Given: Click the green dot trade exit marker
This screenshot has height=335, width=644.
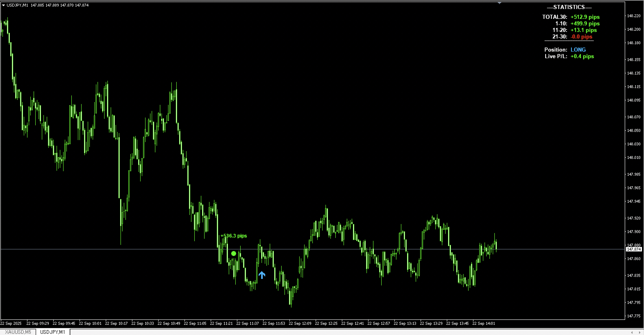Looking at the screenshot, I should 233,254.
